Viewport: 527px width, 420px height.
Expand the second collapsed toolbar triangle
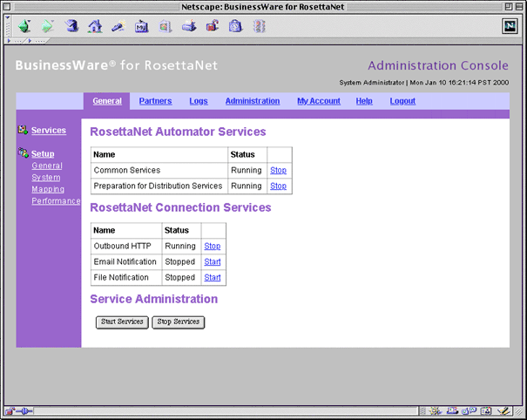point(30,41)
